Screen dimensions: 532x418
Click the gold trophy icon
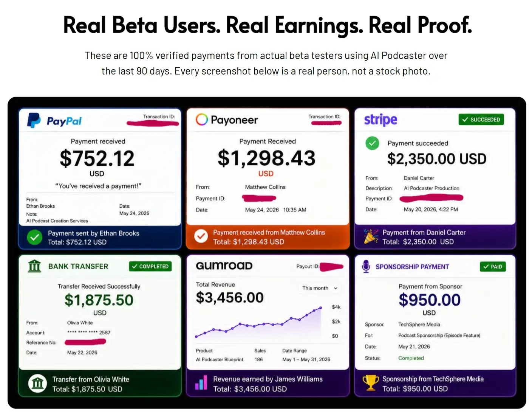pos(371,383)
